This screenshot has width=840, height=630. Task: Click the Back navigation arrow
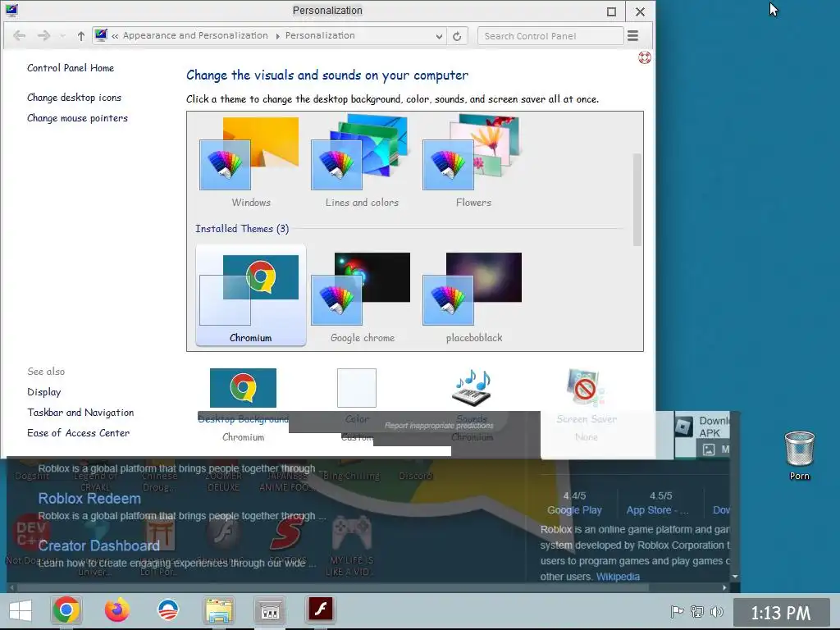point(20,36)
